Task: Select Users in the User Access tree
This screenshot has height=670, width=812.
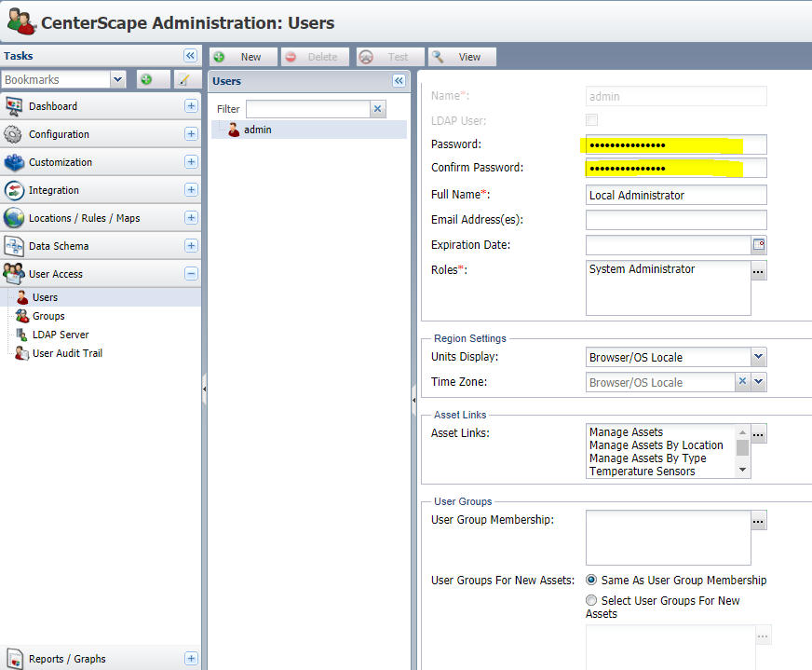Action: 101,297
